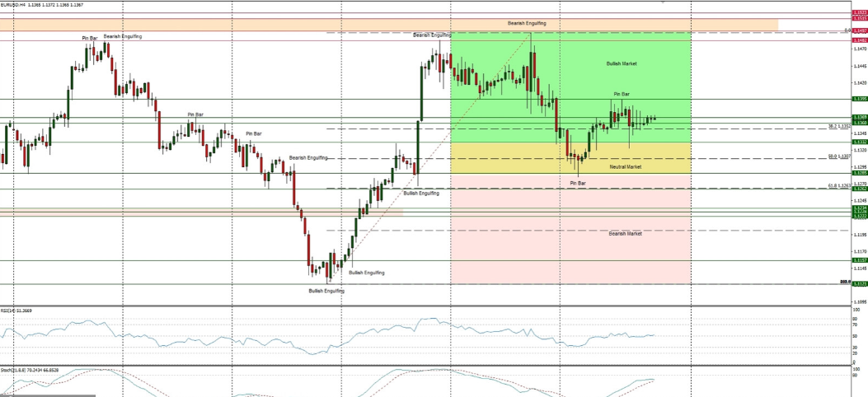Select the Neutral Market label in yellow zone
868x397 pixels.
(625, 166)
